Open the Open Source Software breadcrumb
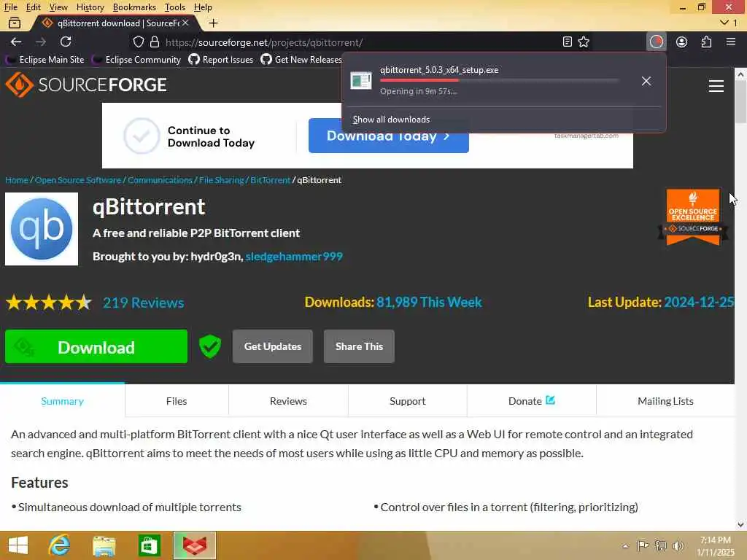 tap(78, 180)
